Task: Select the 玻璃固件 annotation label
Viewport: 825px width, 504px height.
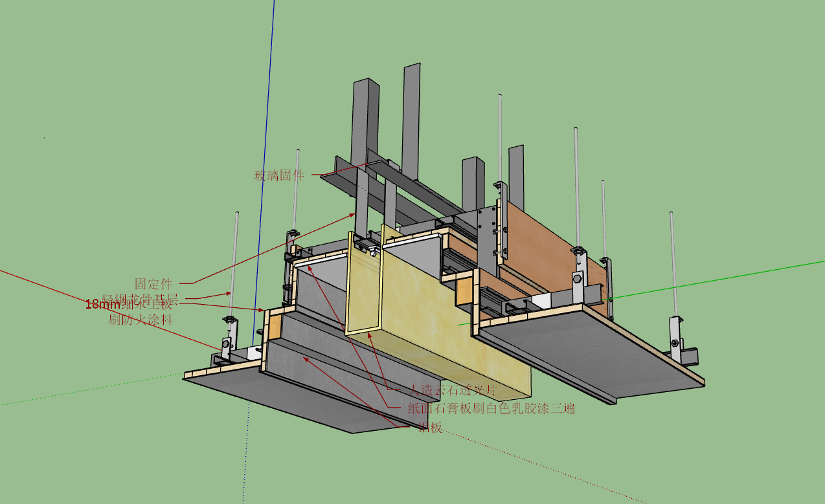Action: point(279,175)
